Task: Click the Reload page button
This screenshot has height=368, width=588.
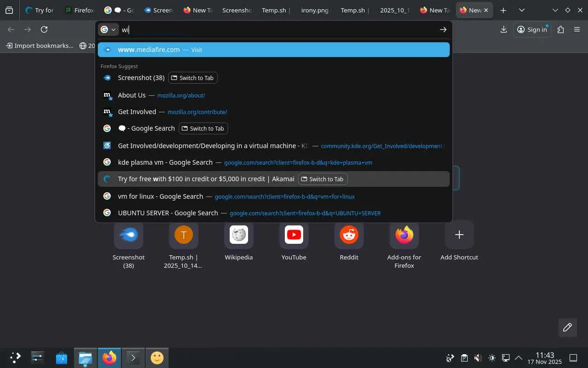Action: 44,29
